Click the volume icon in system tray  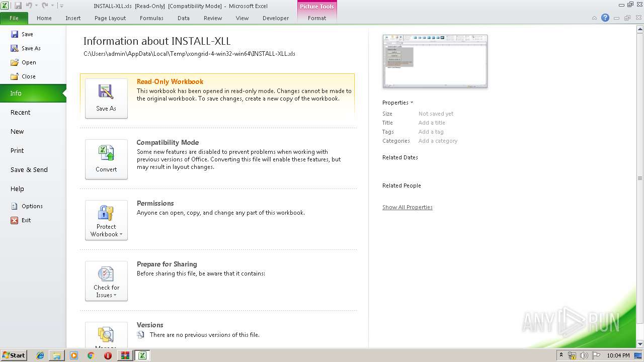(x=584, y=355)
